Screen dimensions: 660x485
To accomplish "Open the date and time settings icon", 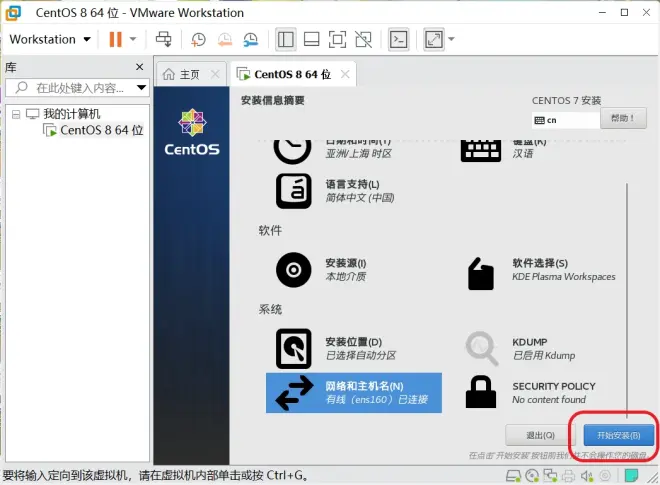I will click(293, 151).
